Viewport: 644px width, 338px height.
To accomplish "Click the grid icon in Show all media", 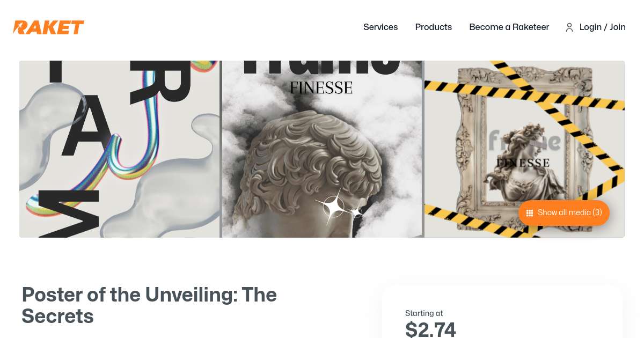I will (x=530, y=213).
